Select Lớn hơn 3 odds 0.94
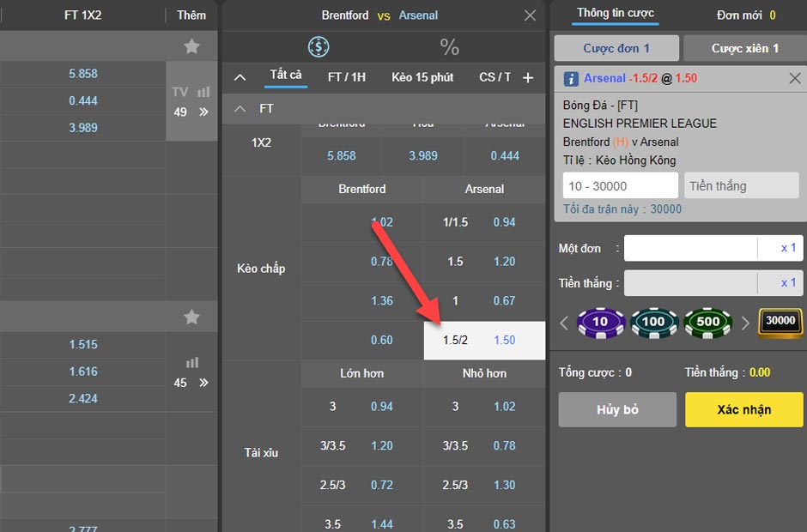 coord(361,407)
